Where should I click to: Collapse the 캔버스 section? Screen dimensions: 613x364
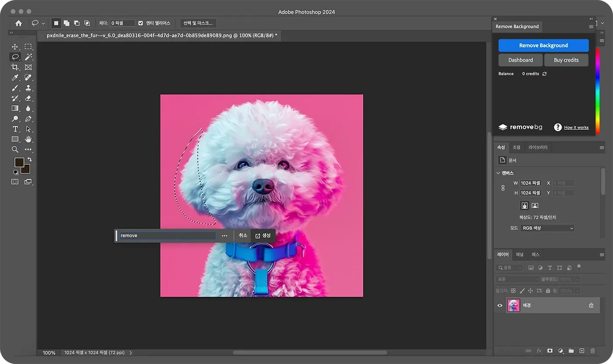coord(498,173)
